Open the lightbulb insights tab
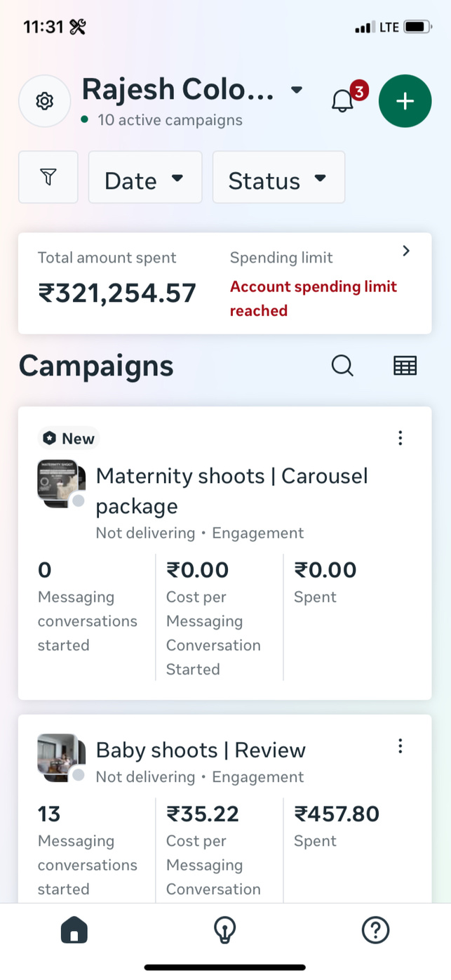 (x=224, y=931)
